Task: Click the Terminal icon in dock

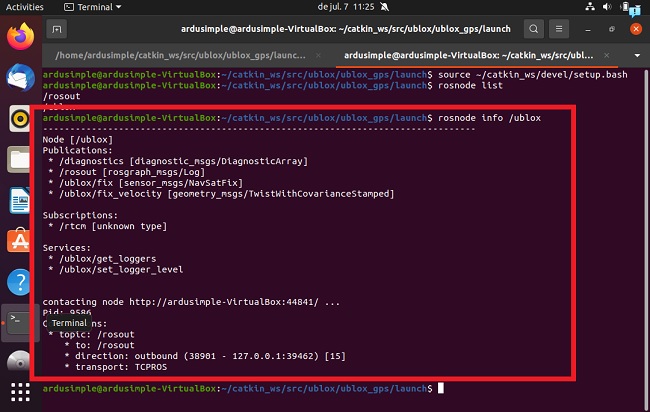Action: pos(20,322)
